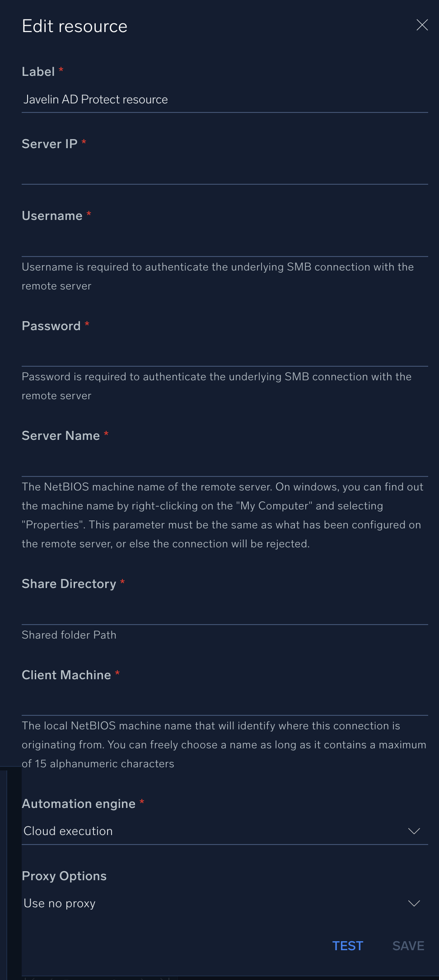Click the Automation engine label
The height and width of the screenshot is (980, 439).
[79, 804]
